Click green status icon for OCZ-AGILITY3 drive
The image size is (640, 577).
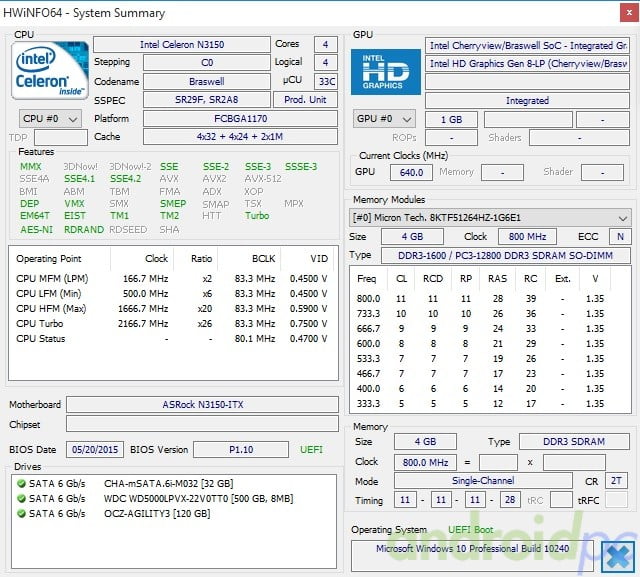tap(21, 513)
